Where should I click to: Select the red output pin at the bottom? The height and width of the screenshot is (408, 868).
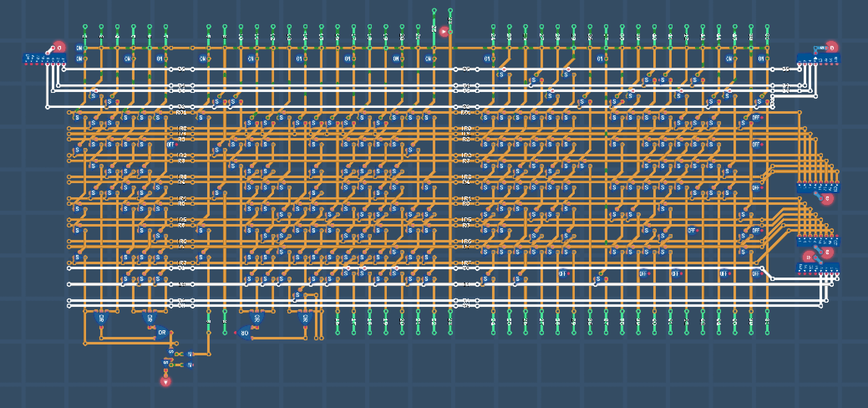coord(166,381)
